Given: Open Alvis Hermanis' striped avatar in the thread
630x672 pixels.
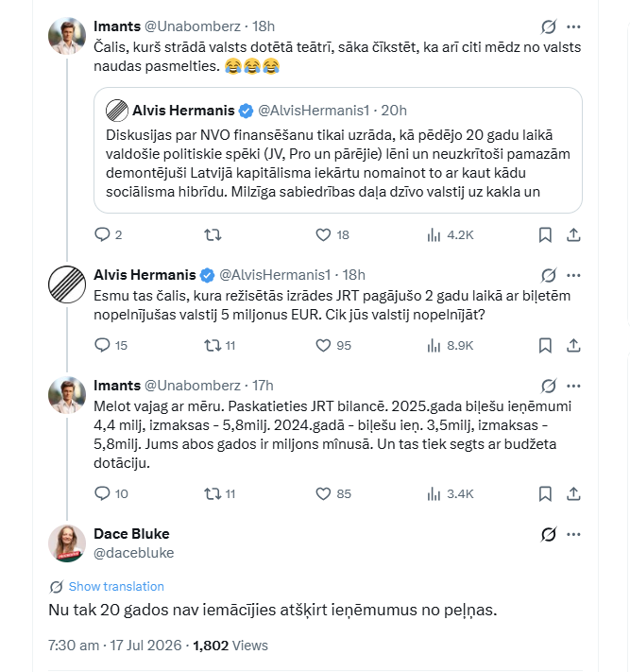Looking at the screenshot, I should tap(67, 284).
